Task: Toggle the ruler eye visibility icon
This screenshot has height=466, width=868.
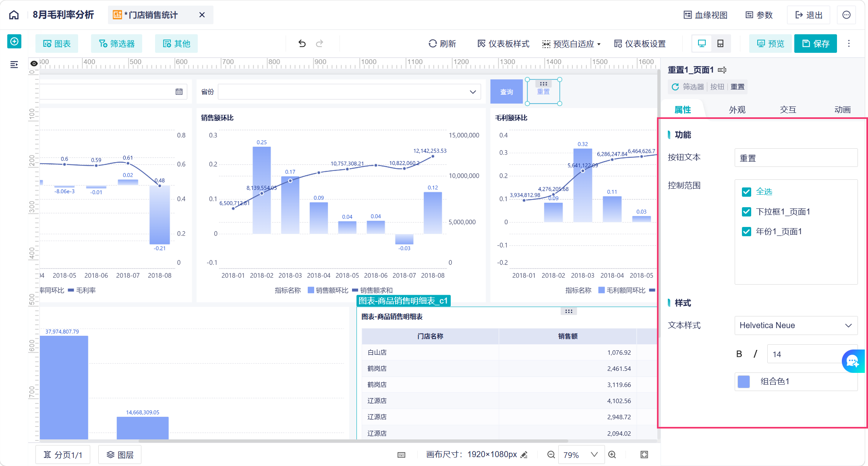Action: pyautogui.click(x=34, y=63)
